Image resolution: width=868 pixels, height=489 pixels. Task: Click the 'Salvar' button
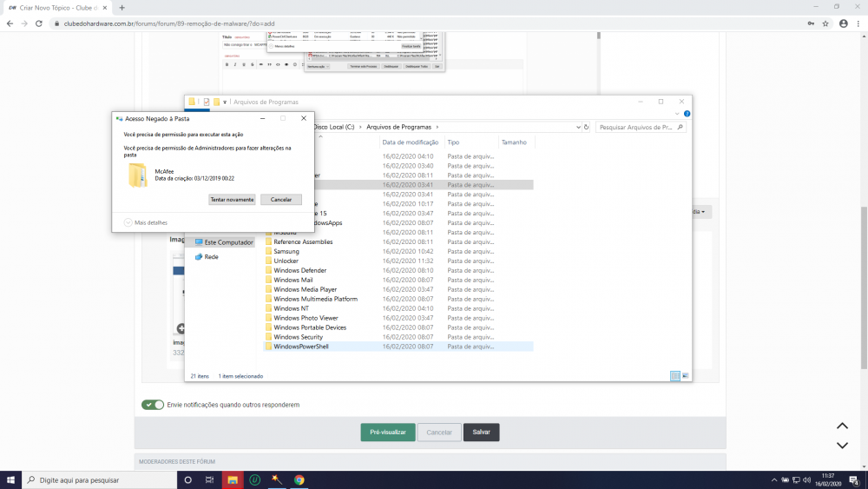click(x=481, y=432)
